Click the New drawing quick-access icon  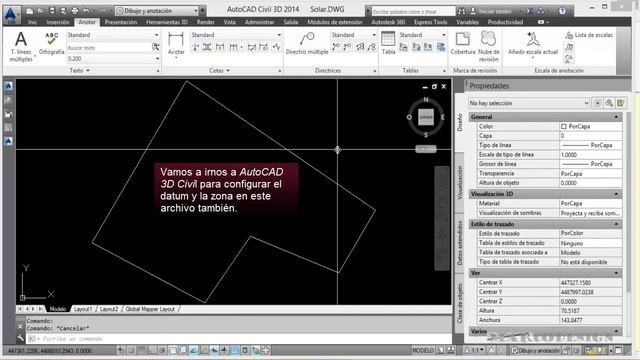[x=29, y=11]
